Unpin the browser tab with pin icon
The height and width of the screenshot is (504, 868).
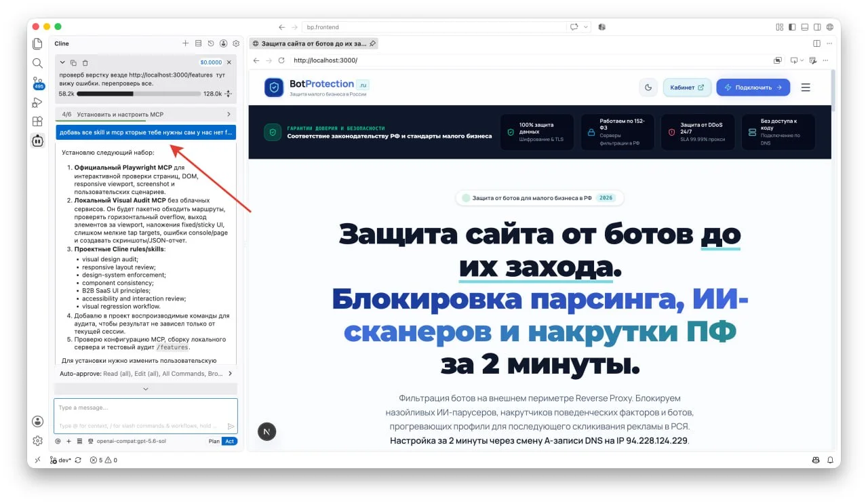[372, 43]
